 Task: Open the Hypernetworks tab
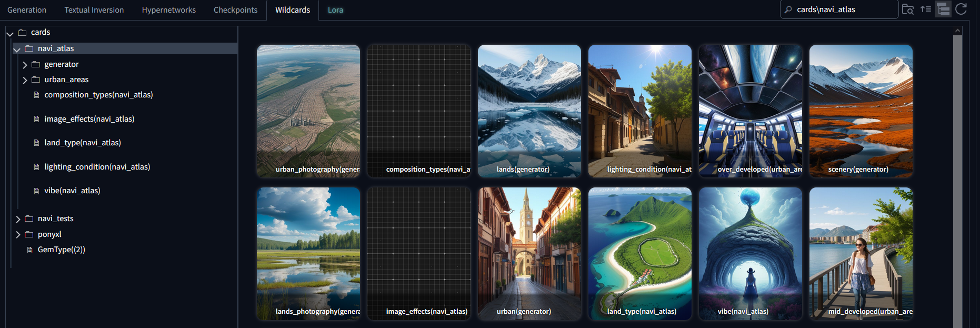[169, 10]
